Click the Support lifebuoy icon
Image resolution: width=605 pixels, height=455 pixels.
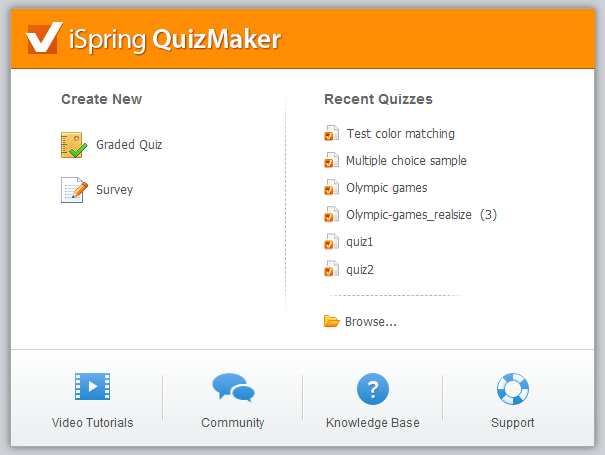click(513, 389)
